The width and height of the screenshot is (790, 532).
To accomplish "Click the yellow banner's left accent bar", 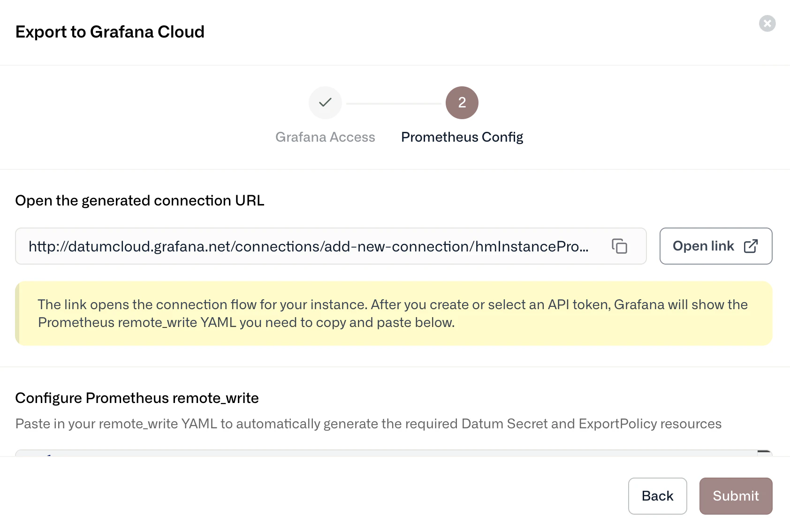I will [17, 313].
